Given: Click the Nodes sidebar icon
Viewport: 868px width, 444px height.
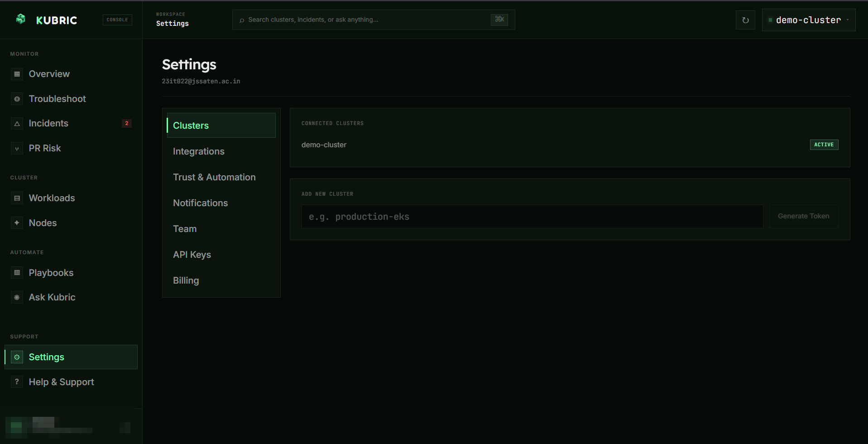Looking at the screenshot, I should coord(17,223).
